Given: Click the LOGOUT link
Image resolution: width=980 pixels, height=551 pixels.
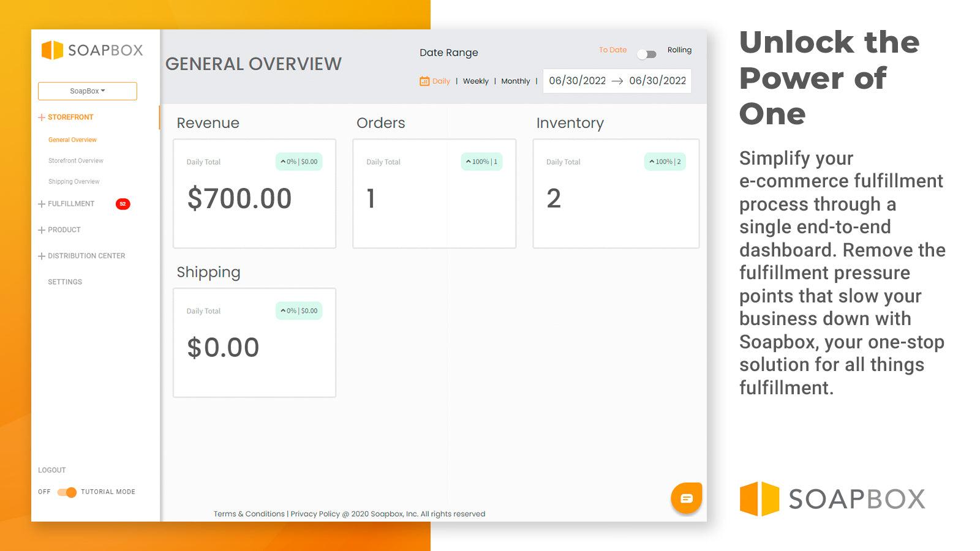Looking at the screenshot, I should [52, 470].
